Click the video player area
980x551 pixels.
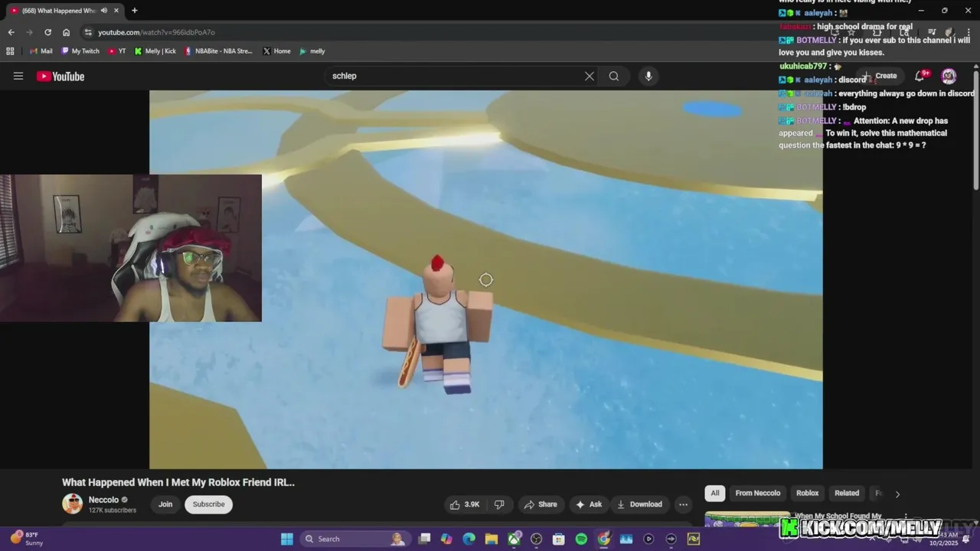[x=486, y=279]
